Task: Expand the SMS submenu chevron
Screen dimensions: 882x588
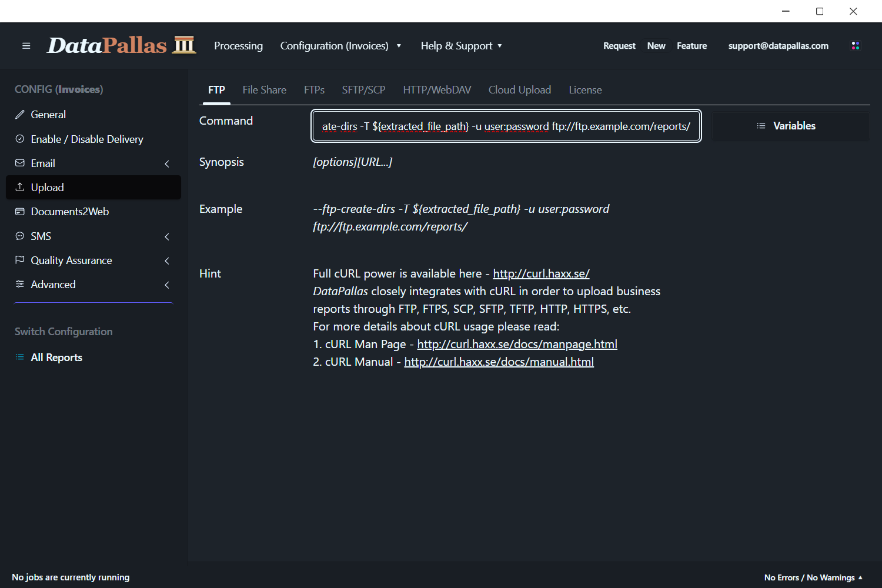Action: pyautogui.click(x=167, y=236)
